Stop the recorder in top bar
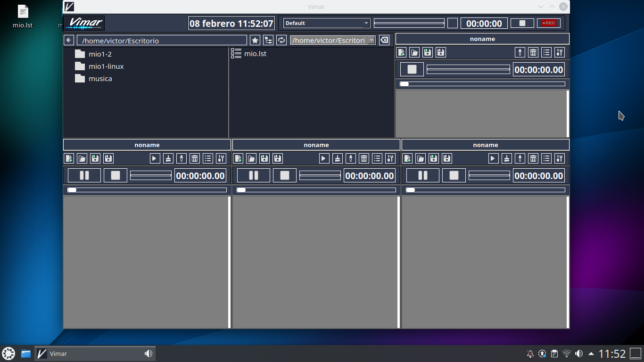The height and width of the screenshot is (362, 644). pos(522,23)
